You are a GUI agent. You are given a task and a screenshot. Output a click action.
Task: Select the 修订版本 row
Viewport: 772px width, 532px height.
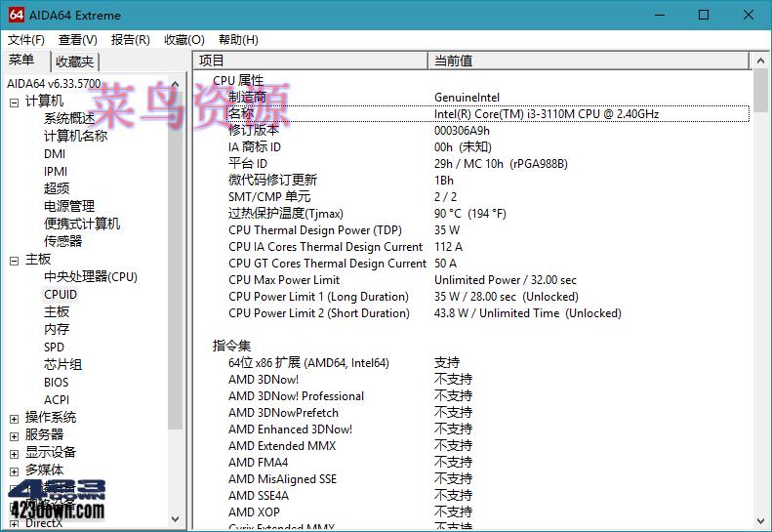pyautogui.click(x=487, y=131)
